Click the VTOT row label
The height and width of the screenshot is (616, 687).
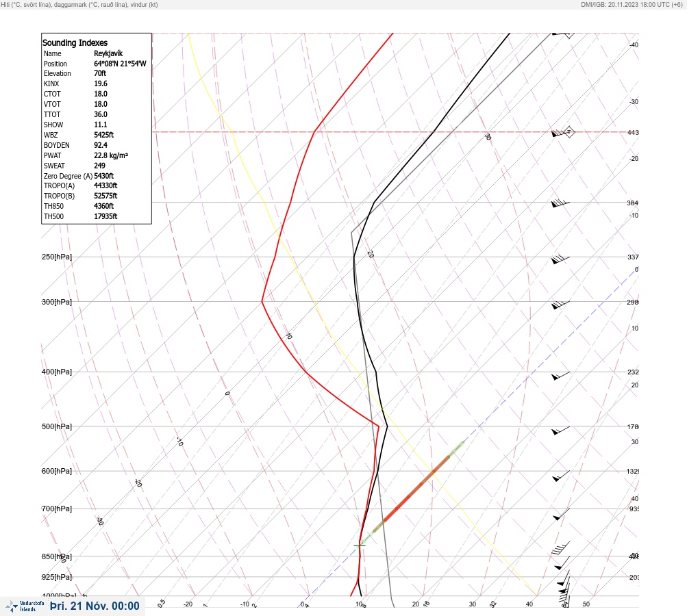tap(52, 104)
